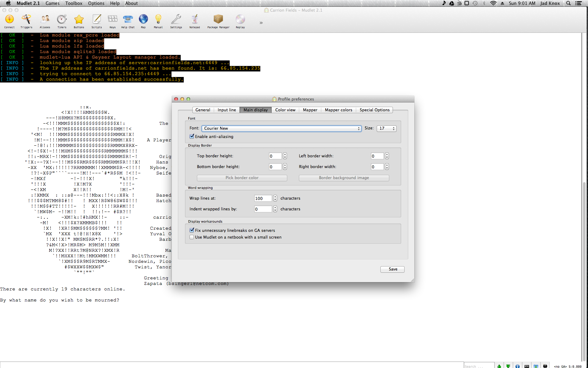
Task: Click the Wrap lines at stepper
Action: (x=275, y=198)
